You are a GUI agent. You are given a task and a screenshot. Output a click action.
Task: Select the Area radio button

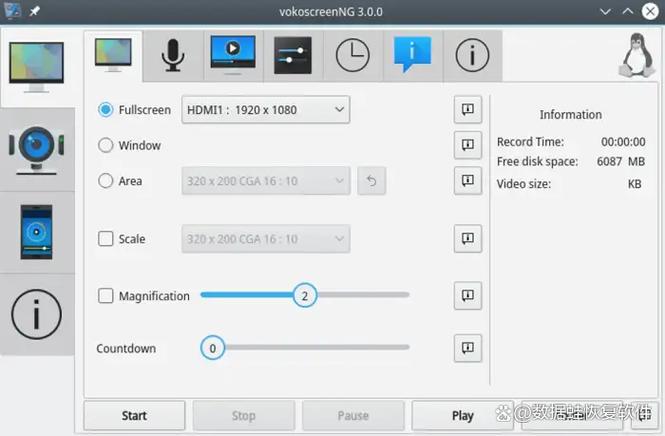pos(106,181)
